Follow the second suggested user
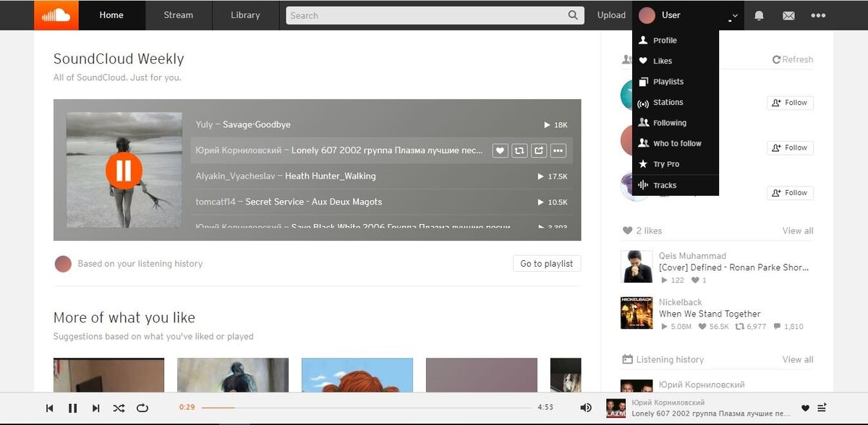The width and height of the screenshot is (868, 425). pyautogui.click(x=790, y=147)
